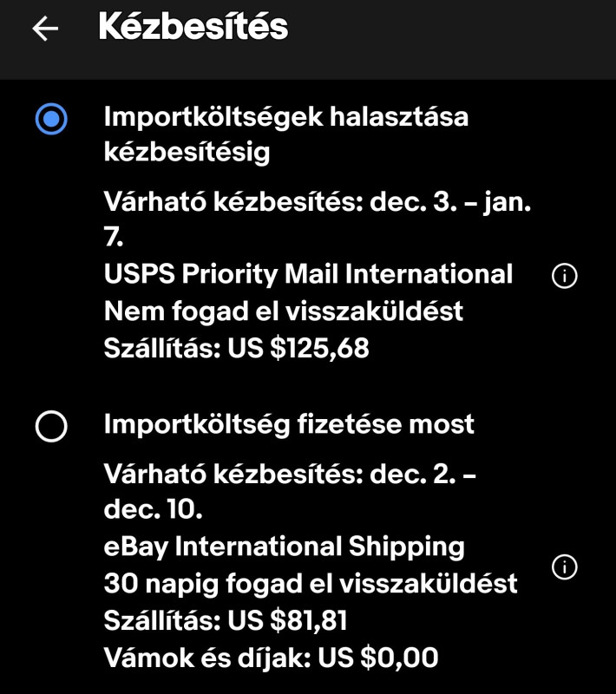Image resolution: width=616 pixels, height=694 pixels.
Task: Select the Importköltségek halasztása kézbesítésig radio button
Action: [x=51, y=119]
